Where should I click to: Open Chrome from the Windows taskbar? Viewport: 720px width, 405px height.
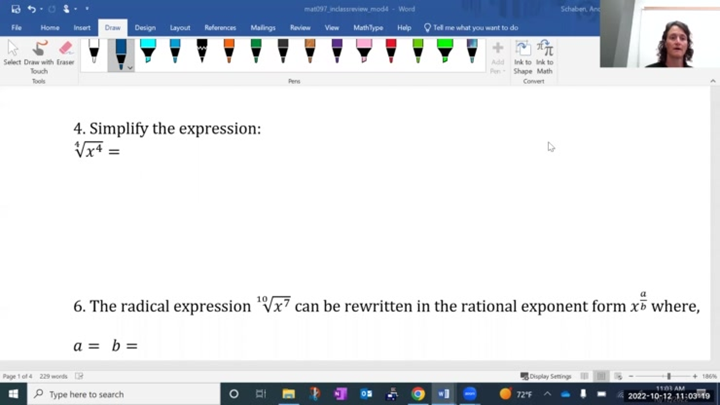coord(418,394)
